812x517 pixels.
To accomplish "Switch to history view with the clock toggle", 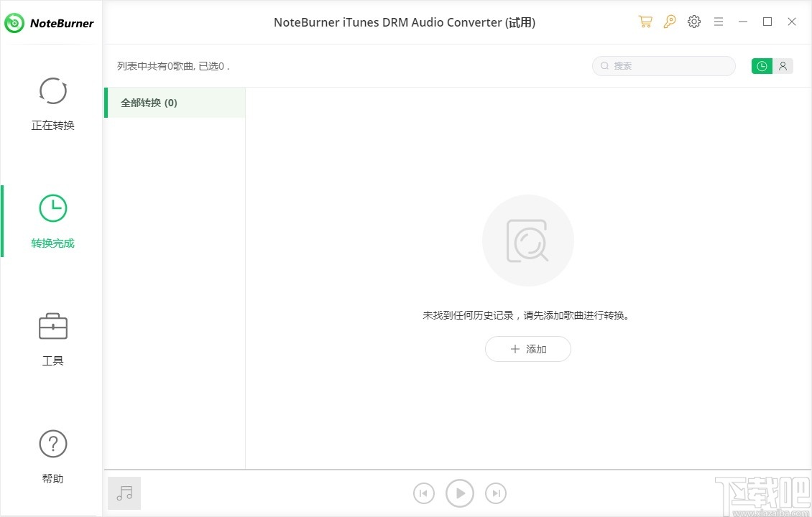I will [762, 65].
